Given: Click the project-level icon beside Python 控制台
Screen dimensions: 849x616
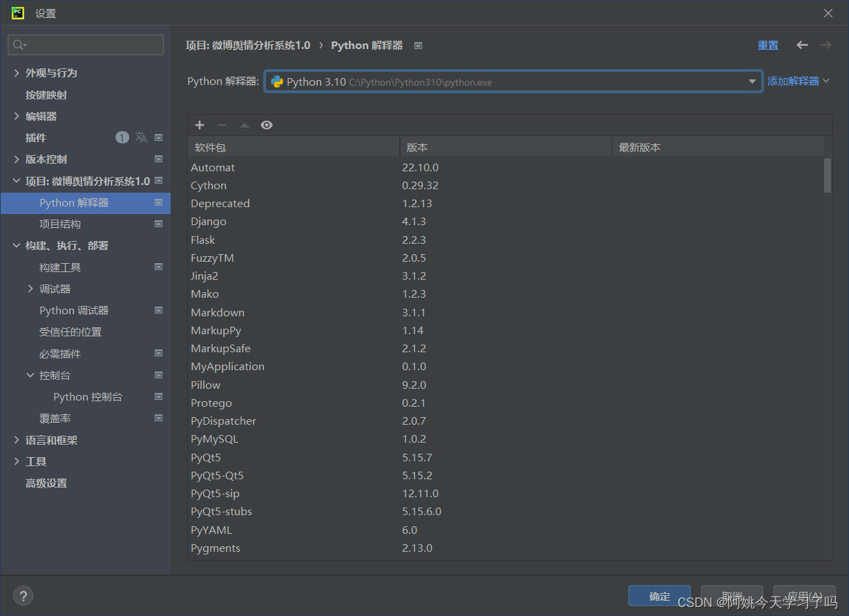Looking at the screenshot, I should coord(158,396).
